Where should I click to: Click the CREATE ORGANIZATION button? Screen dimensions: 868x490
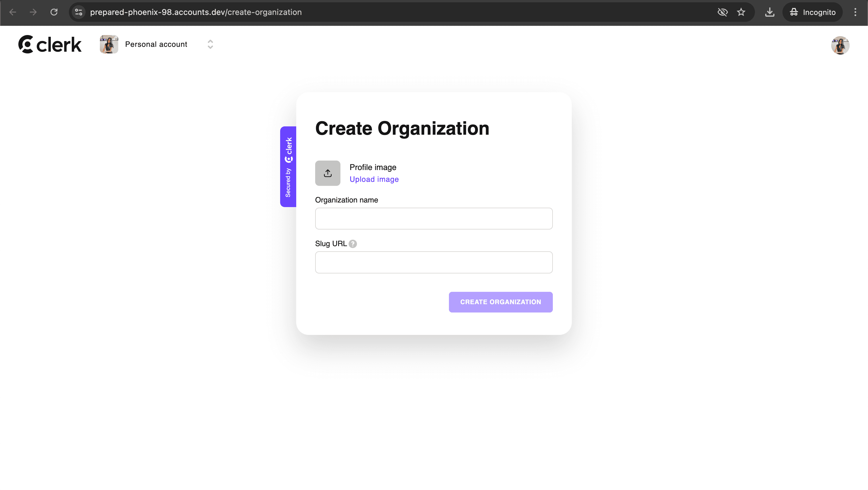501,301
